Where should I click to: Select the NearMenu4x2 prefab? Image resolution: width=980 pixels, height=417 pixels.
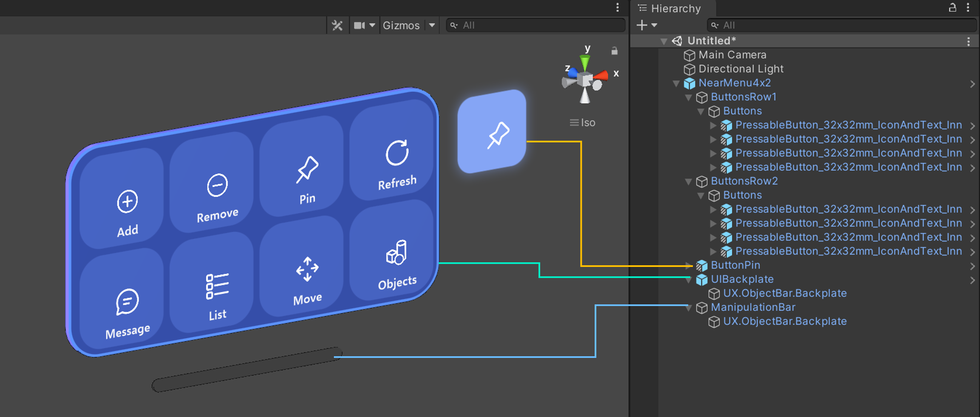pos(735,83)
